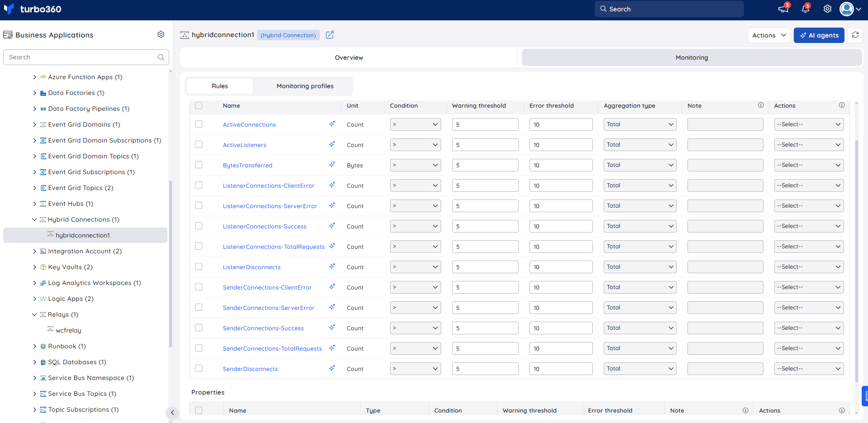Click the AI agents button

click(x=819, y=35)
